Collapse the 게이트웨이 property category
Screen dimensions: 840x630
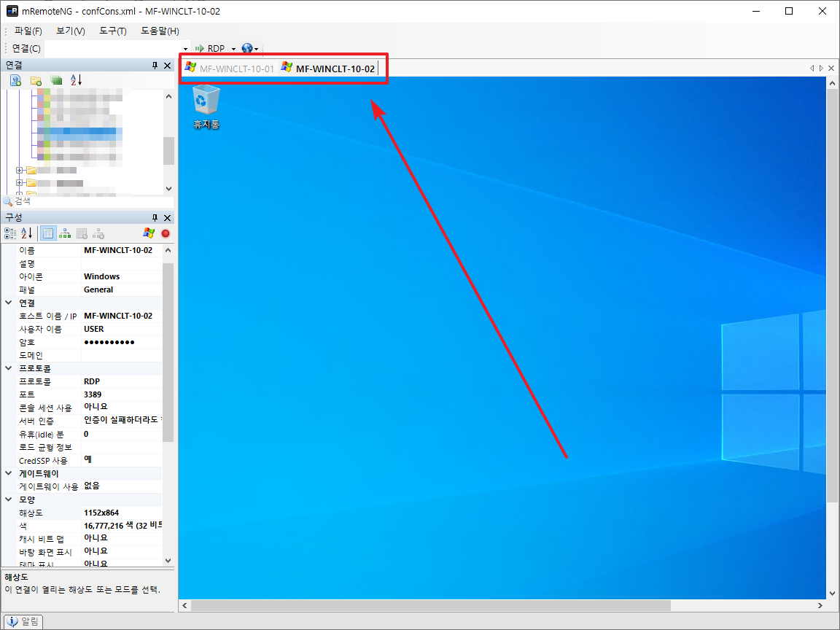pos(9,473)
